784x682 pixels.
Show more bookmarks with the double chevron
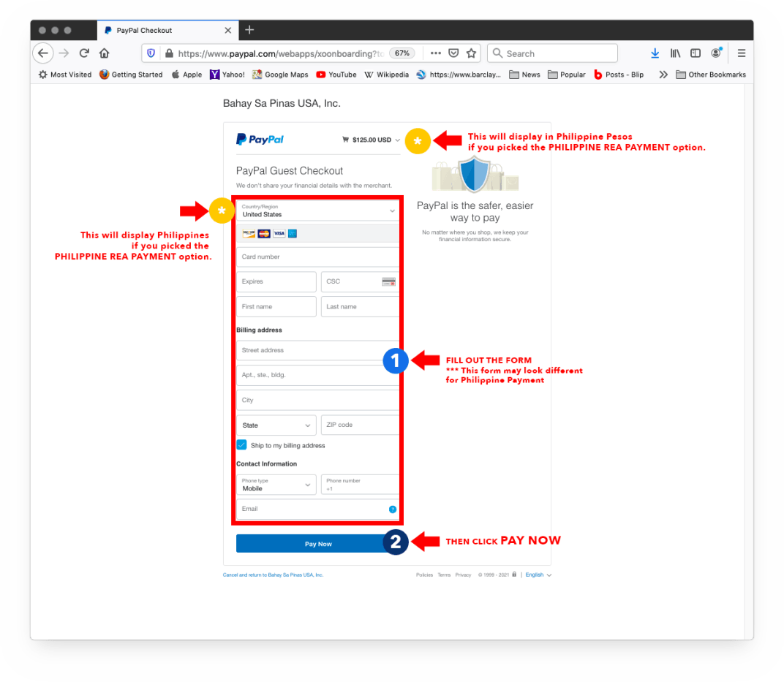point(663,75)
